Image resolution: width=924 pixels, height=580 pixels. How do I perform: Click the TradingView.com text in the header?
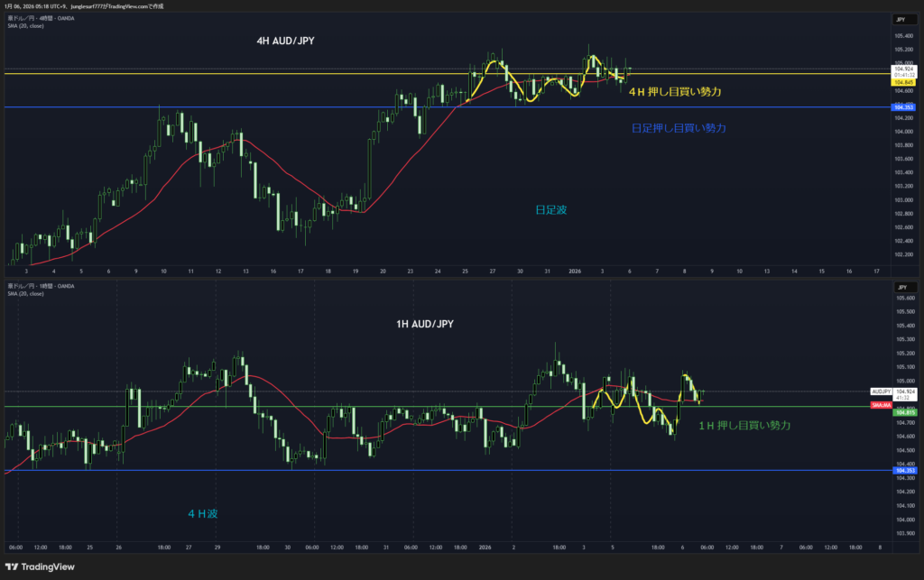coord(147,5)
